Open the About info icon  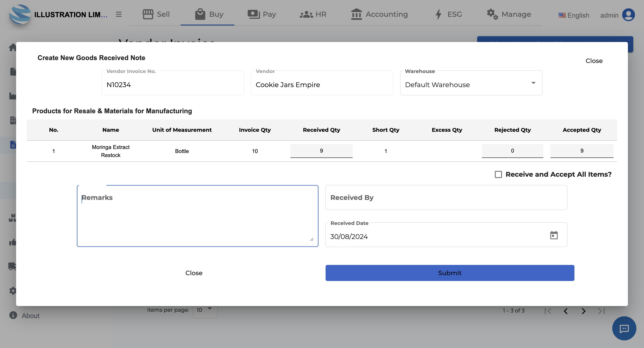(13, 315)
